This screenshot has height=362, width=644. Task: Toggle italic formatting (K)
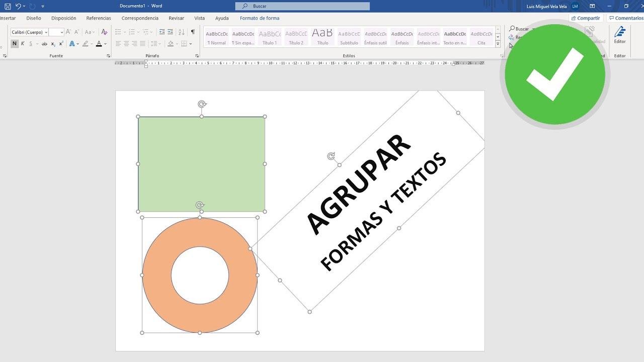(23, 44)
